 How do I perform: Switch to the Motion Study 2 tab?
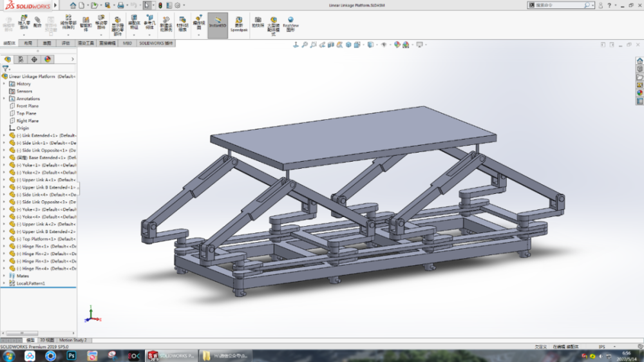point(73,340)
